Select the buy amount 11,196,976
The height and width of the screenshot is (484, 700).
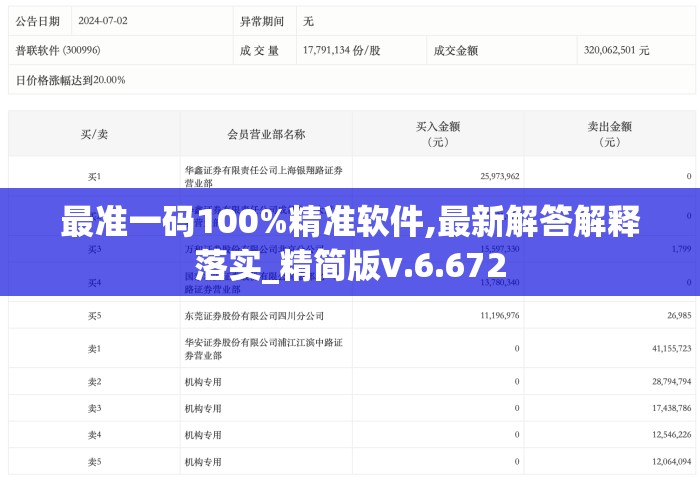[x=500, y=315]
